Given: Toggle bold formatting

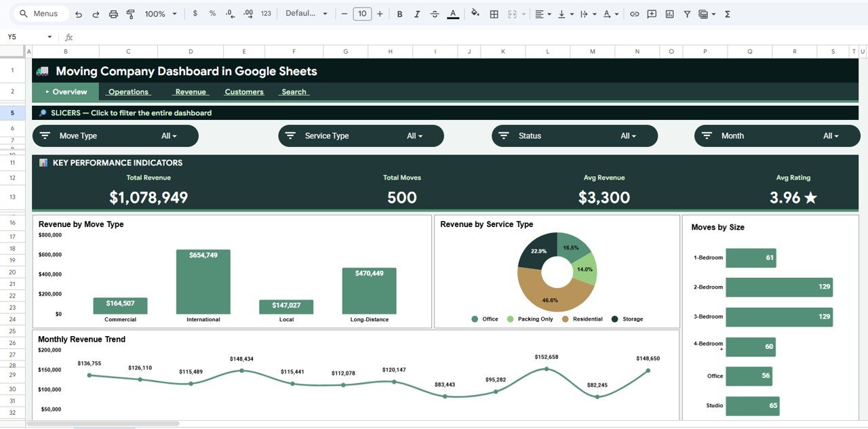Looking at the screenshot, I should click(x=399, y=14).
